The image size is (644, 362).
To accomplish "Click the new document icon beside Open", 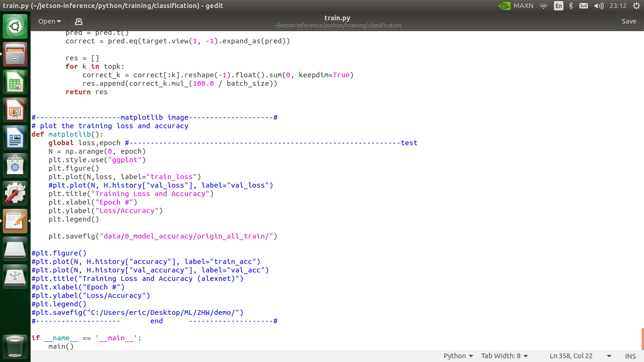I will click(x=78, y=21).
